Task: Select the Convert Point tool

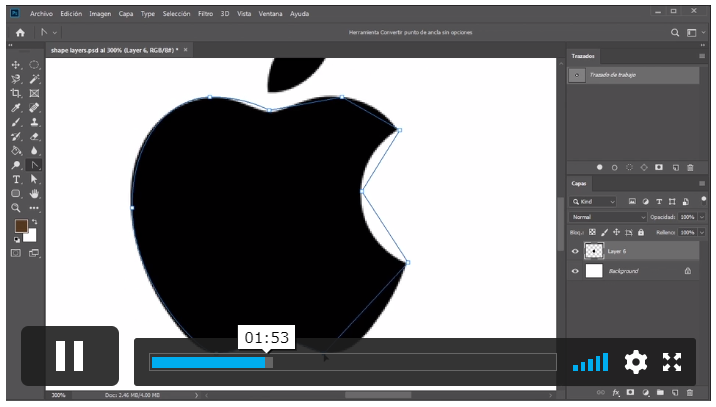Action: (34, 165)
